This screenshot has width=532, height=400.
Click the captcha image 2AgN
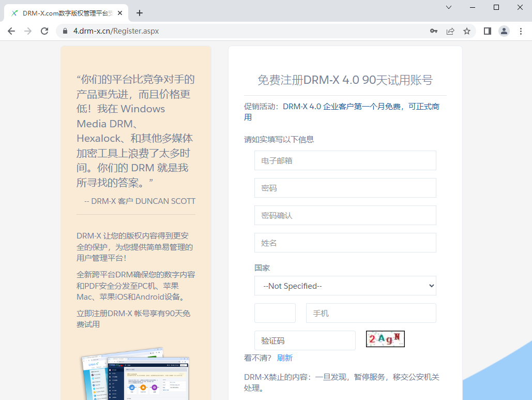click(x=385, y=339)
